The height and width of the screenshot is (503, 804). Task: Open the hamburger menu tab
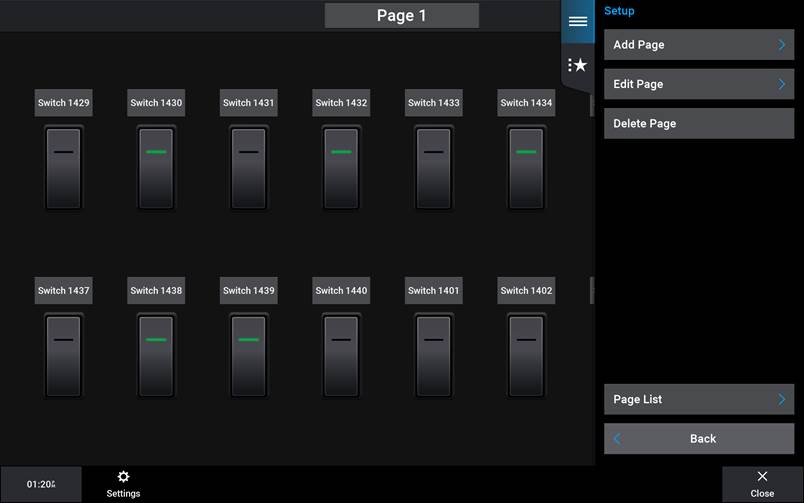tap(578, 21)
